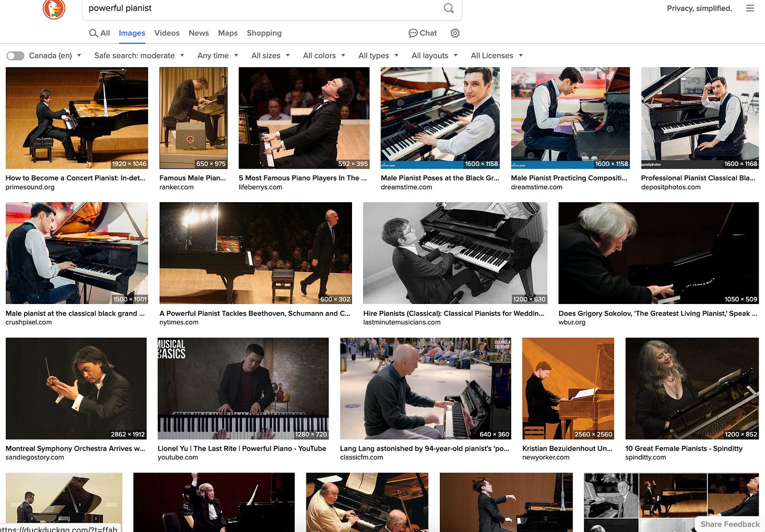Open the All Licenses filter dropdown
This screenshot has width=765, height=532.
pyautogui.click(x=497, y=56)
